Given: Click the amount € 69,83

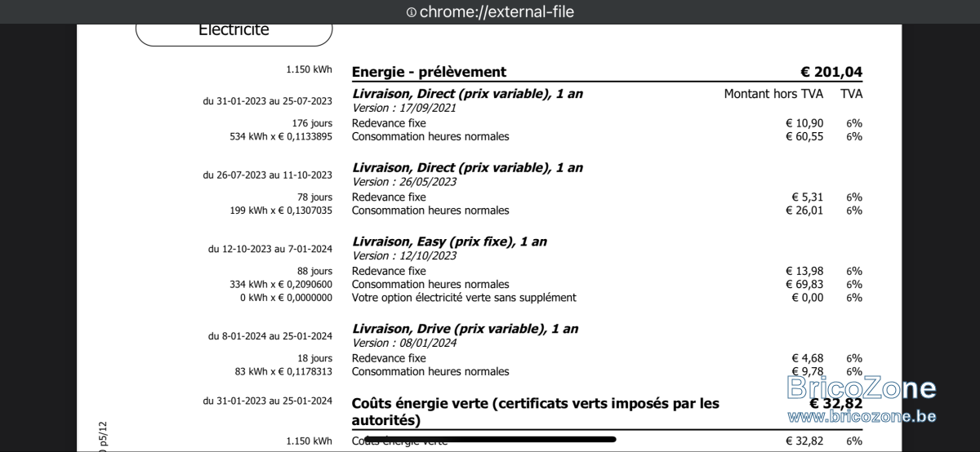Looking at the screenshot, I should [x=804, y=285].
